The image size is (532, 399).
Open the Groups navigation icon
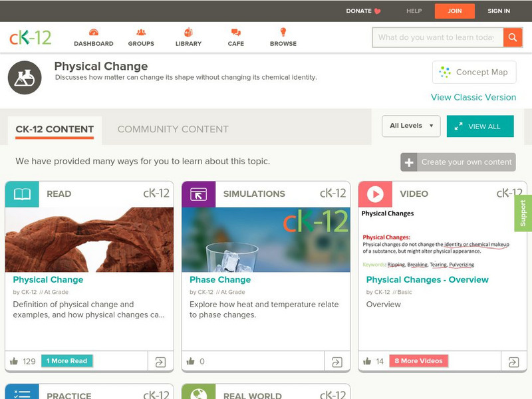coord(141,33)
